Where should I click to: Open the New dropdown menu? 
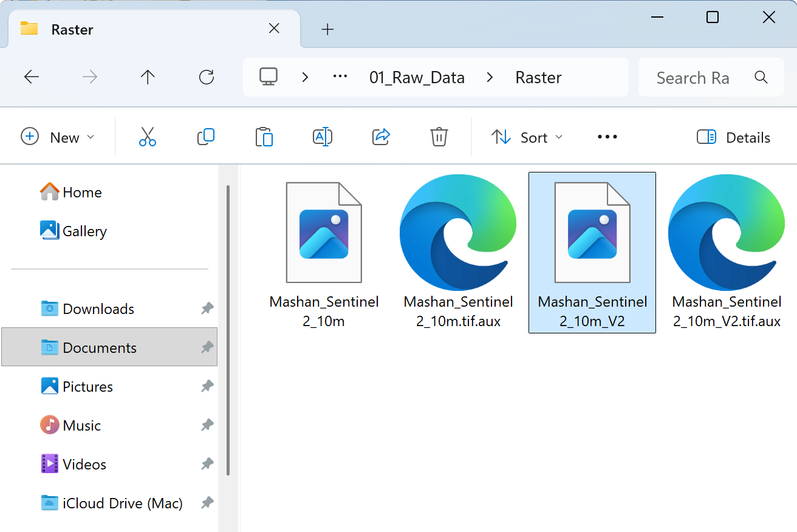58,137
